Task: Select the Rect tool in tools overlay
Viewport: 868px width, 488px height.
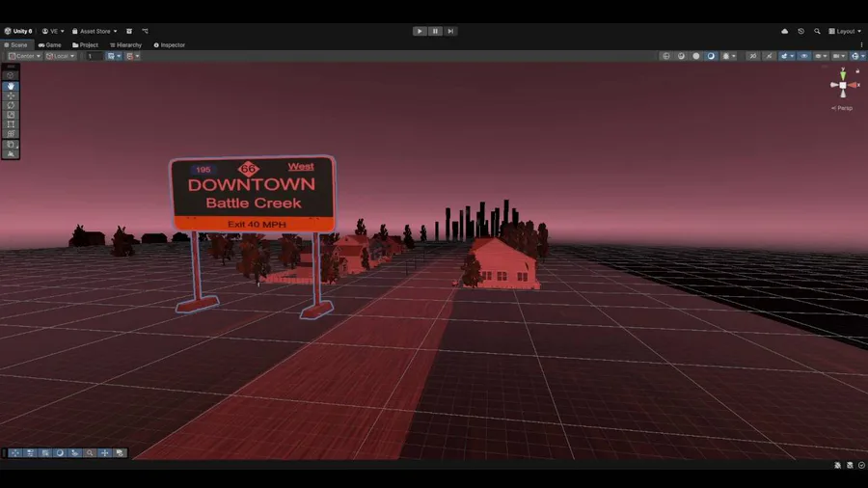Action: coord(11,124)
